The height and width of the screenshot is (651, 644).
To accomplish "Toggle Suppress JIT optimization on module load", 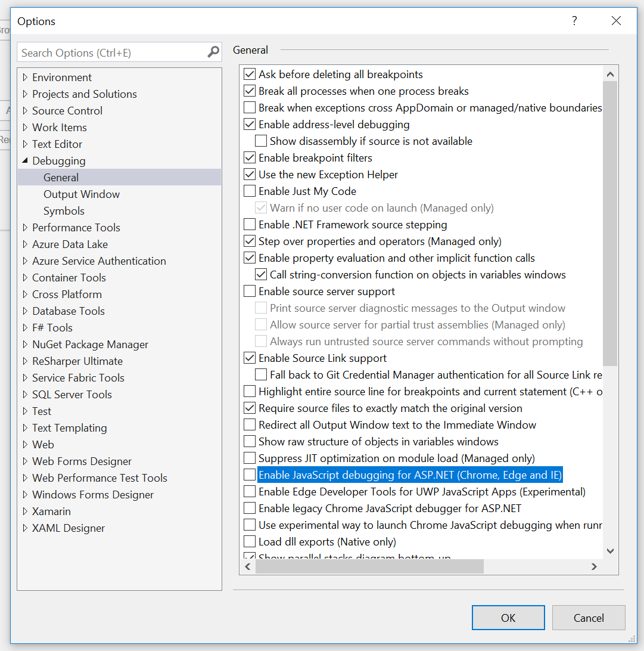I will pos(250,458).
